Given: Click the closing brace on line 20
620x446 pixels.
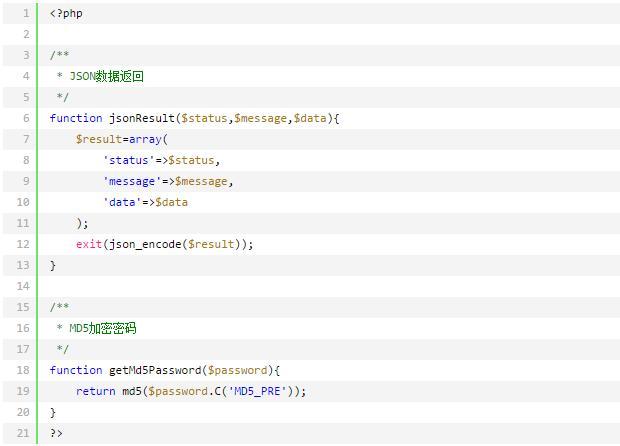Looking at the screenshot, I should (x=53, y=412).
